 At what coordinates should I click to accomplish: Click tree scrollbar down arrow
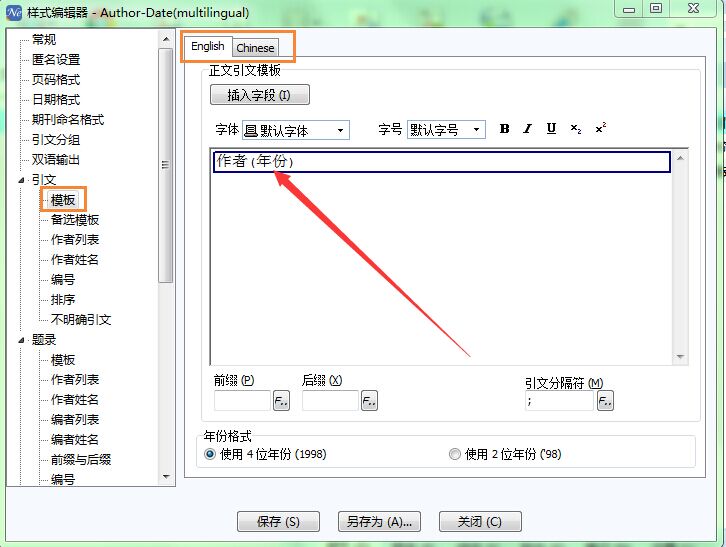coord(166,476)
